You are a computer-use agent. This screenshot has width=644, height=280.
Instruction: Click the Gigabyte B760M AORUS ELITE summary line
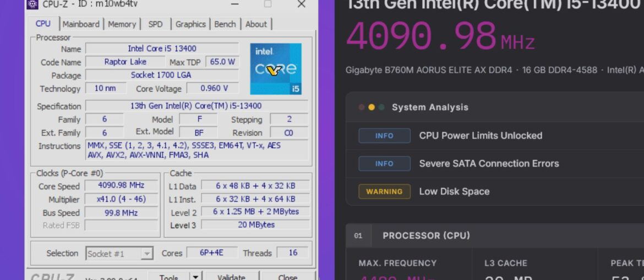click(494, 71)
